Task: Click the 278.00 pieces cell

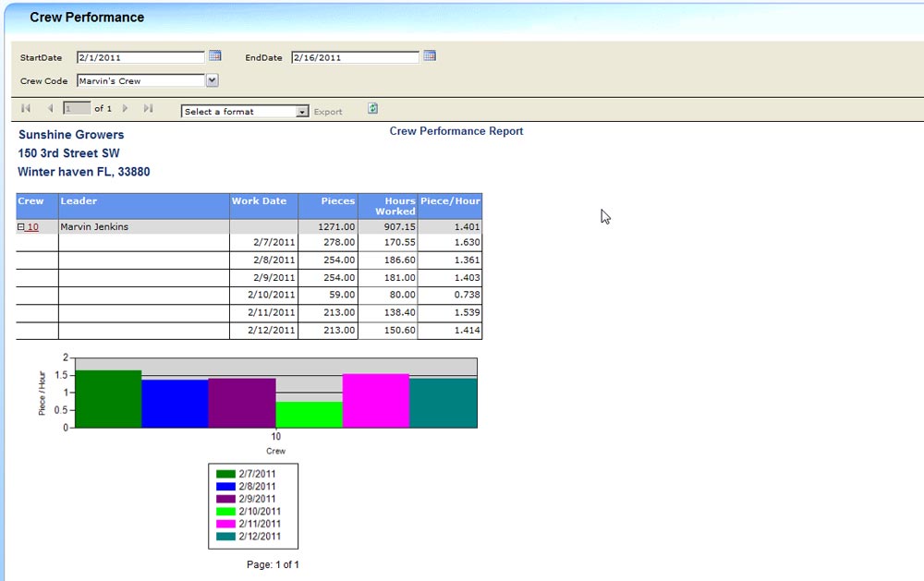Action: [x=328, y=242]
